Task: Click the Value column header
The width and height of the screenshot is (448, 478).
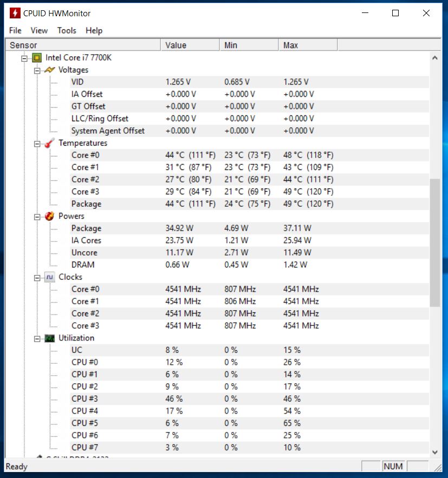Action: click(190, 45)
